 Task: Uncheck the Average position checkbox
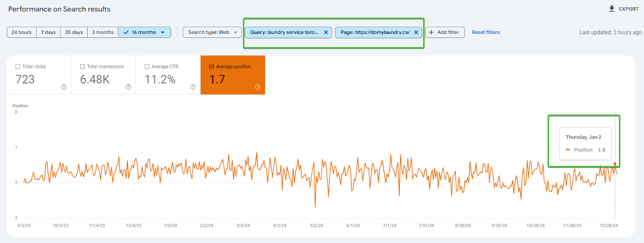212,67
